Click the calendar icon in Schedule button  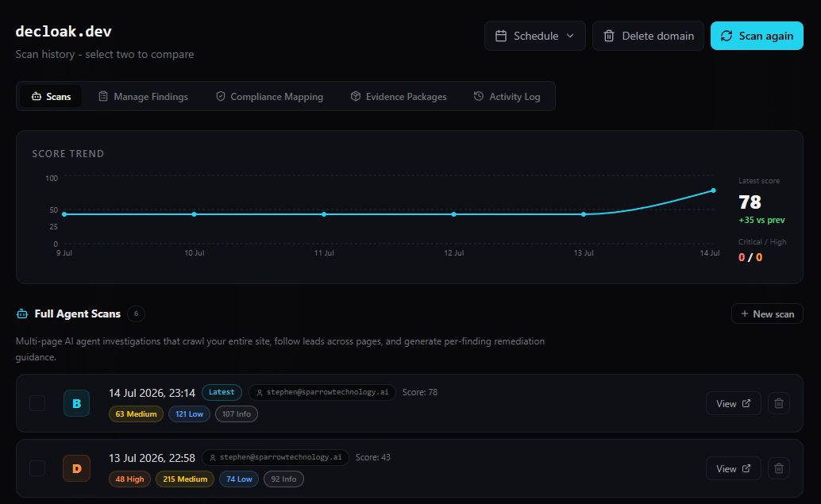click(500, 36)
